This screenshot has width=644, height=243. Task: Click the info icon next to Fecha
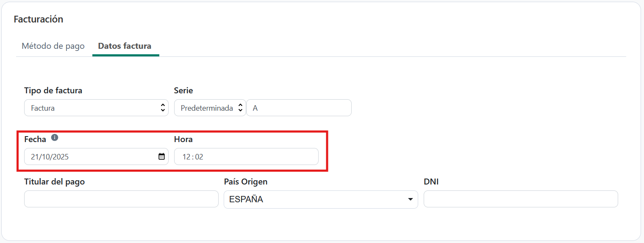pyautogui.click(x=55, y=138)
